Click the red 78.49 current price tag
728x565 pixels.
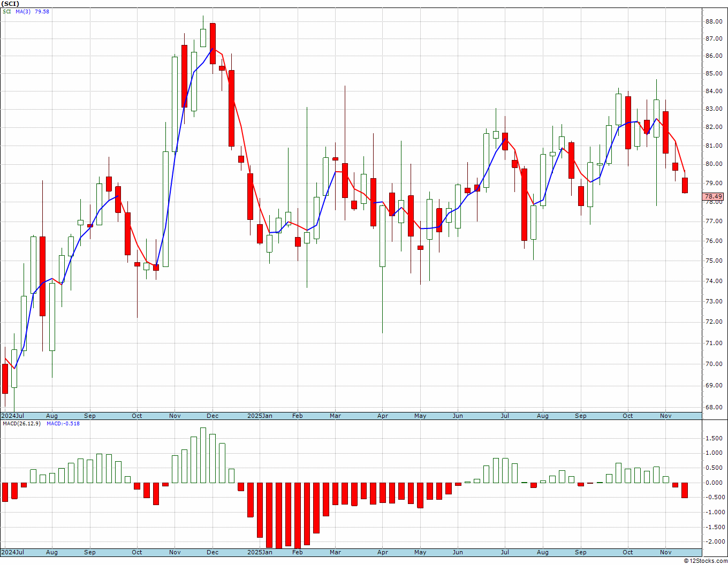click(x=712, y=197)
